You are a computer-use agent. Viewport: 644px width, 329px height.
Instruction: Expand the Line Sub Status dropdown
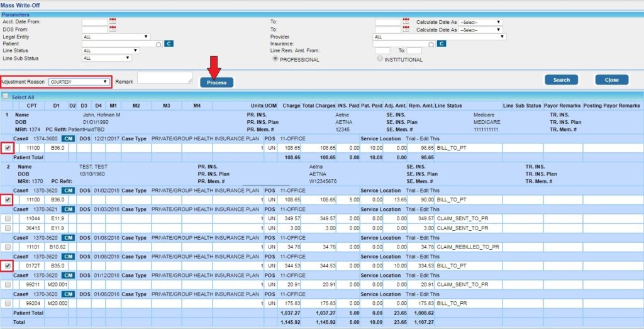[106, 58]
